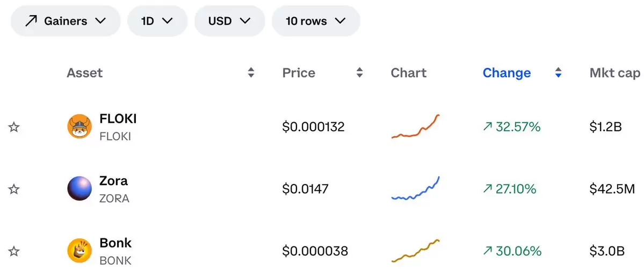644x269 pixels.
Task: Open the 1D time period dropdown
Action: [157, 21]
